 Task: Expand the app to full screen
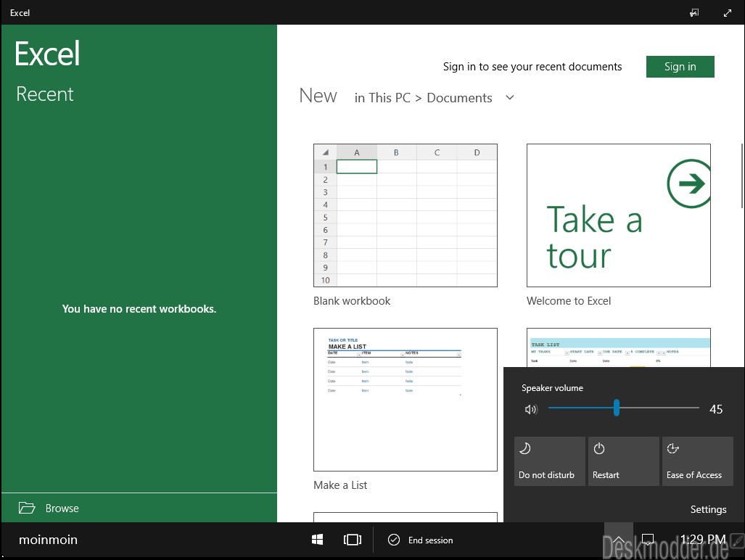coord(728,13)
